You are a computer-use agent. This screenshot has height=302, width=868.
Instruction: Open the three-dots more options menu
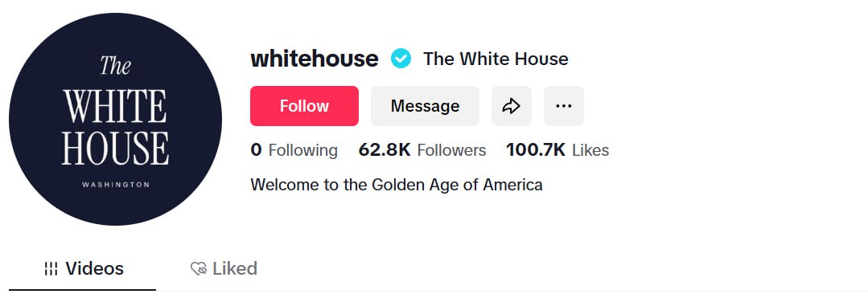pyautogui.click(x=564, y=106)
